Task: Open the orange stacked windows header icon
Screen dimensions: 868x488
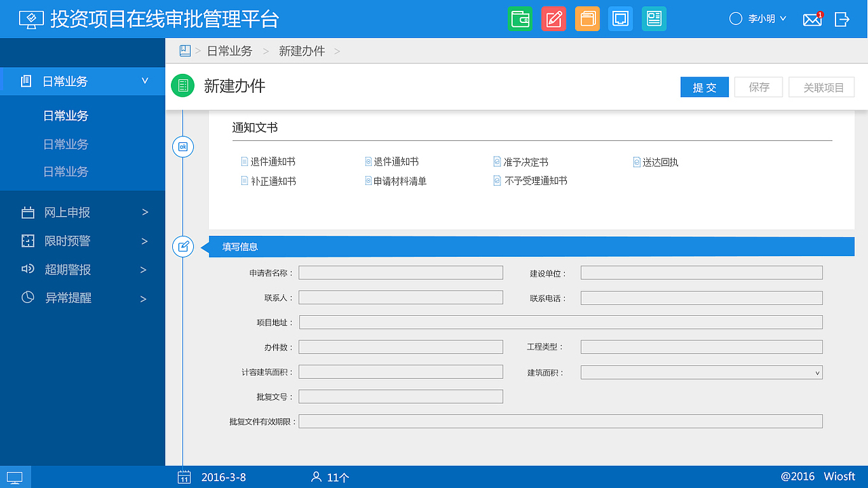Action: click(x=587, y=18)
